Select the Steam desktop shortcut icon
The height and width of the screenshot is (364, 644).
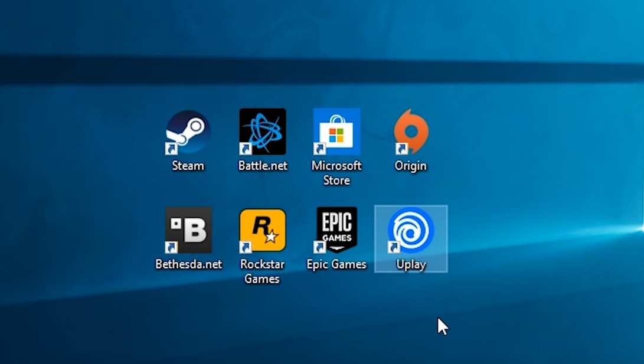point(188,132)
